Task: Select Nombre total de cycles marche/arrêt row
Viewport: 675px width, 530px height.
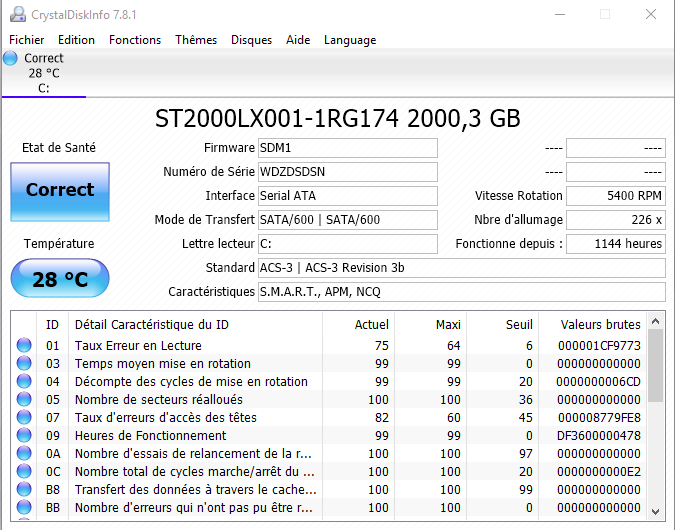Action: click(x=329, y=471)
